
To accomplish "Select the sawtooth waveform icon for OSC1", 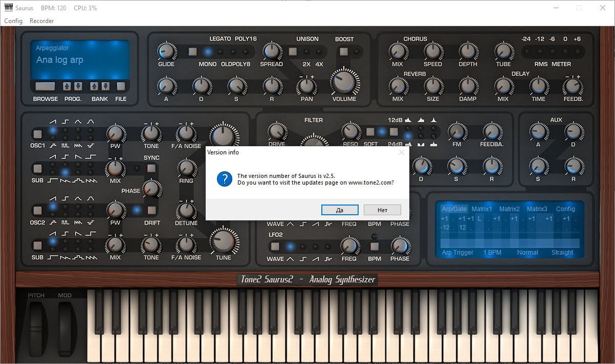I will tap(53, 121).
